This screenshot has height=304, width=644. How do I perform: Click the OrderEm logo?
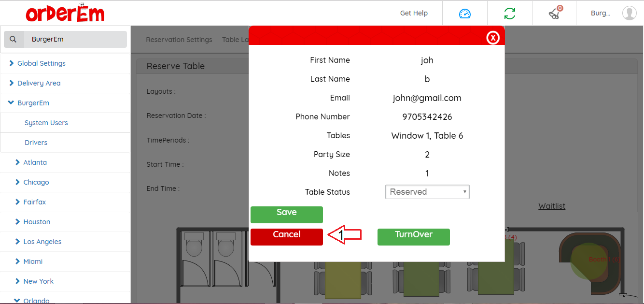pos(65,14)
